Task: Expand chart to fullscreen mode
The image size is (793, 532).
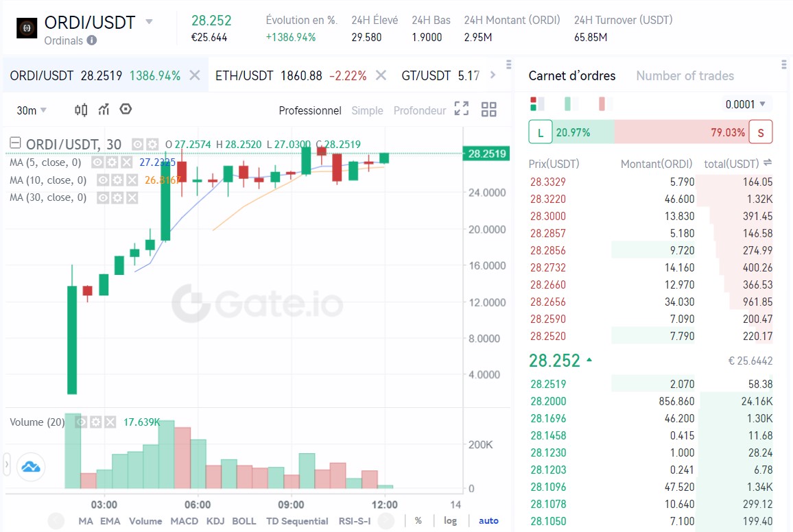Action: pos(461,109)
